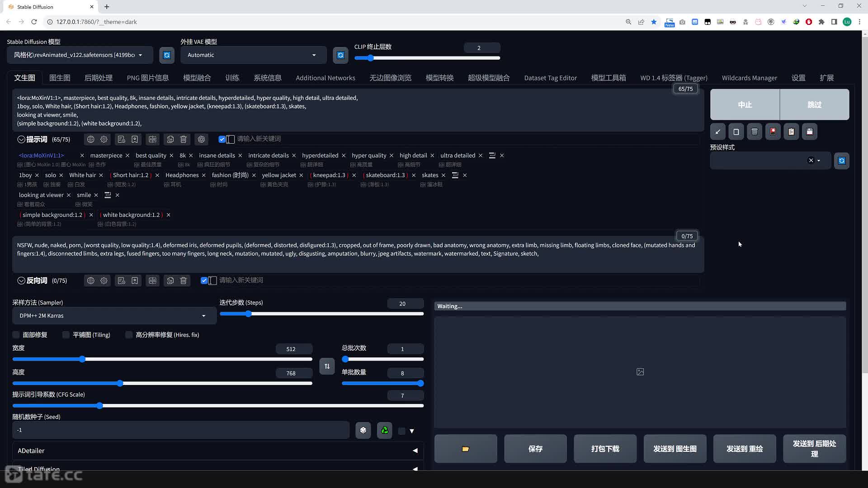Screen dimensions: 868x488
Task: Click the trash clear-prompt icon below 中止
Action: [755, 131]
